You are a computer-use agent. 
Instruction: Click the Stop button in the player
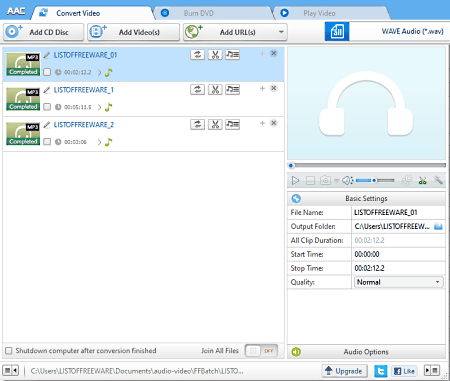[310, 181]
